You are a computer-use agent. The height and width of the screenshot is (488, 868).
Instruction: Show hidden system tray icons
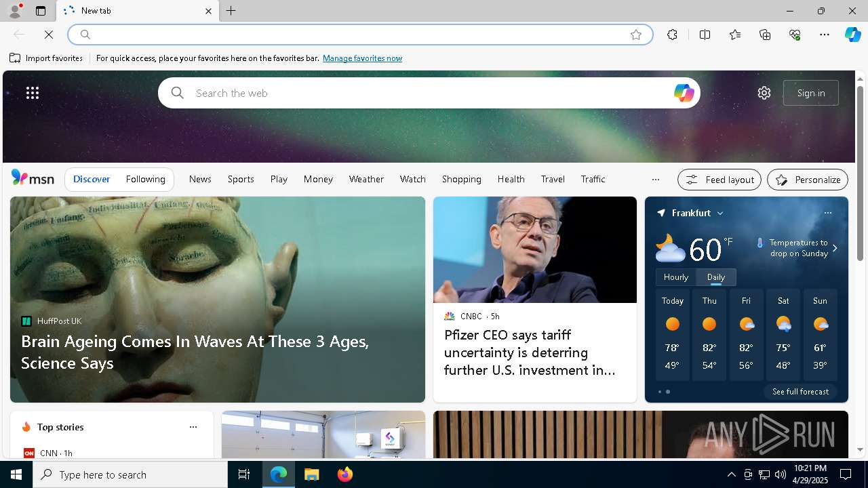731,474
